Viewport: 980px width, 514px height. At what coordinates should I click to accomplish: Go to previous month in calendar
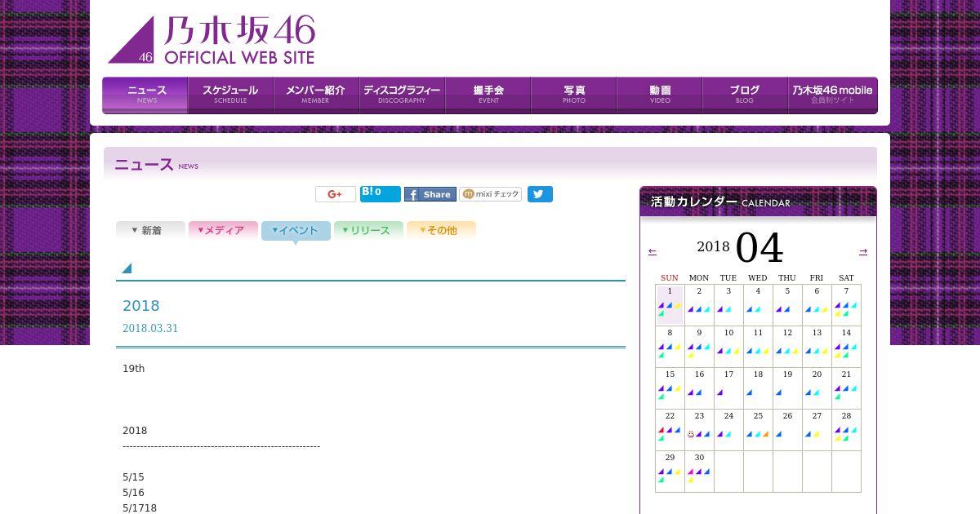tap(653, 251)
